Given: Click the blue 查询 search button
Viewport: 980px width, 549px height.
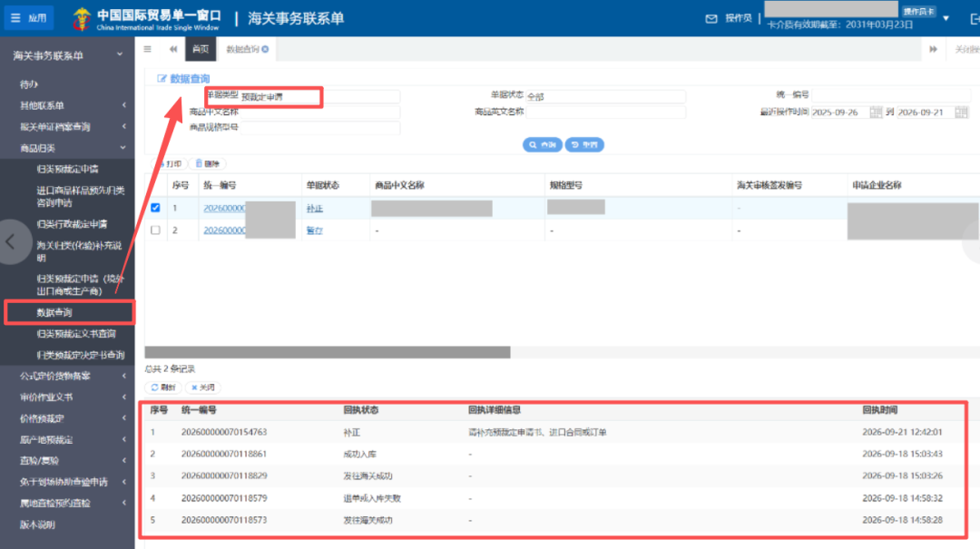Looking at the screenshot, I should tap(542, 144).
